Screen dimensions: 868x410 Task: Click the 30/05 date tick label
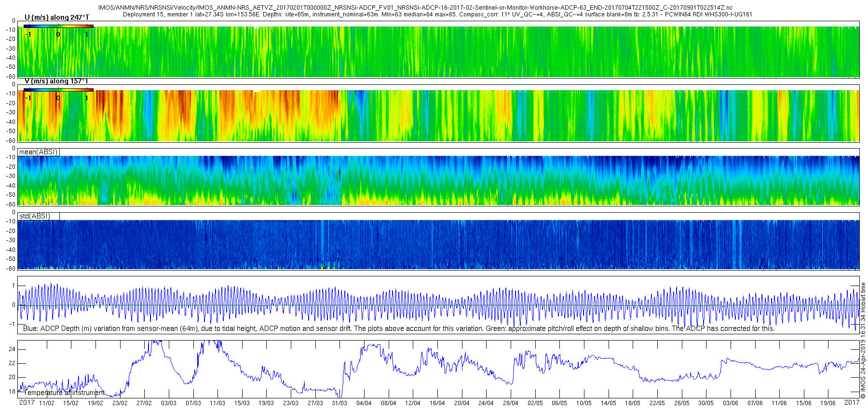pyautogui.click(x=706, y=403)
